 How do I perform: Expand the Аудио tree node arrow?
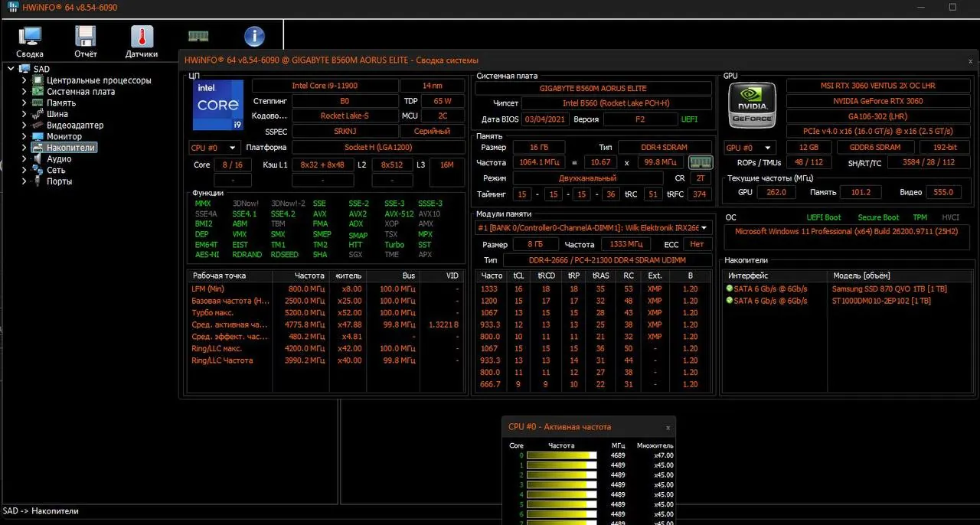pos(24,158)
